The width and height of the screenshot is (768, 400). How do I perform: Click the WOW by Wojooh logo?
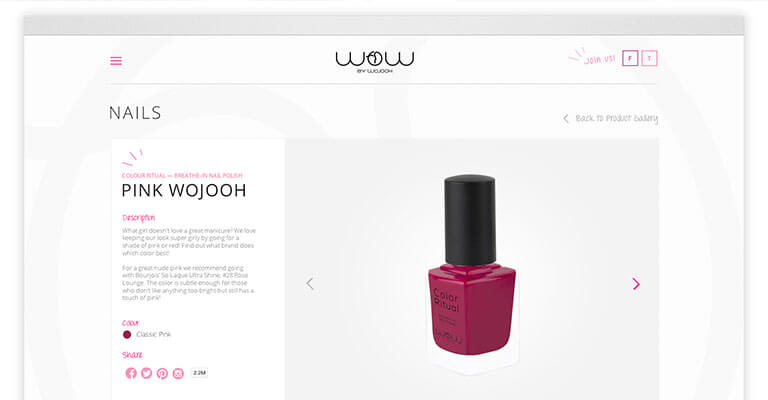coord(375,62)
